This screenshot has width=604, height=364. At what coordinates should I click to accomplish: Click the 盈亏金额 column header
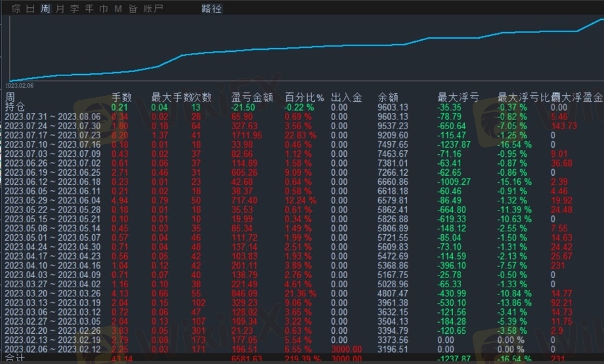[251, 98]
